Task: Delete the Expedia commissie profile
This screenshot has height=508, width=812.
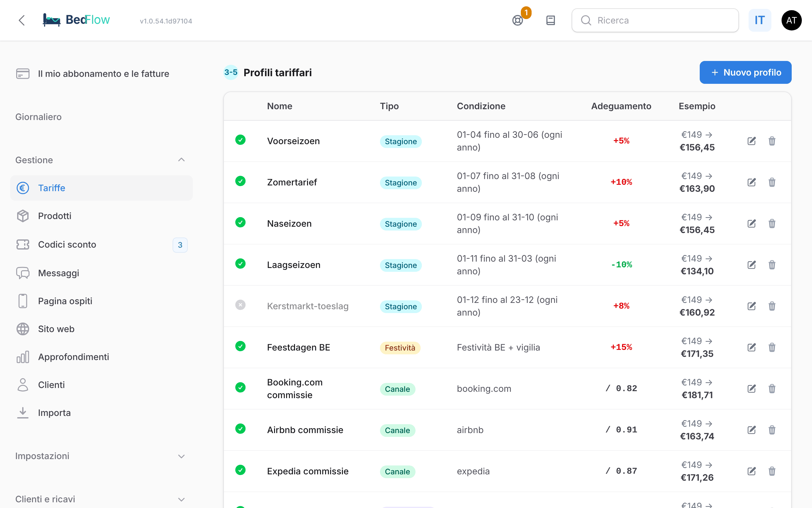Action: tap(772, 471)
